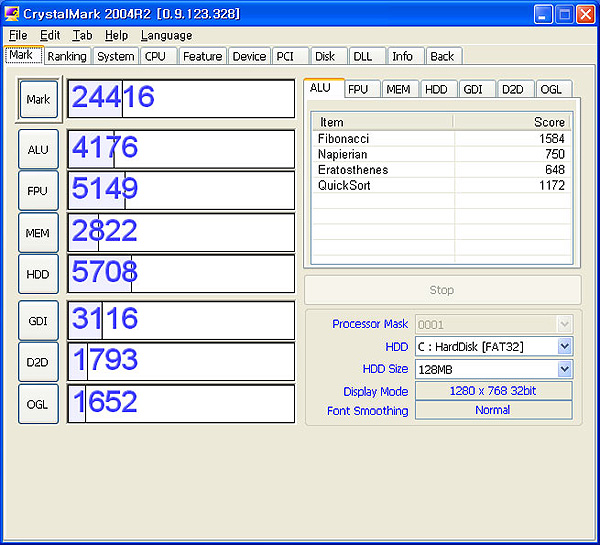600x545 pixels.
Task: Toggle Font Smoothing Normal setting
Action: click(494, 410)
